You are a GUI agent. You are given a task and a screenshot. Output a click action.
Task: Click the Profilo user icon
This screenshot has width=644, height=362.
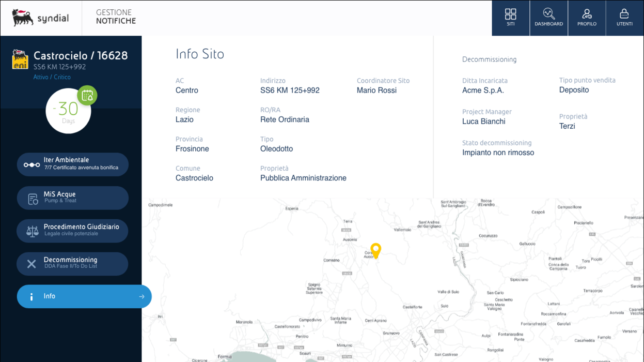point(587,14)
